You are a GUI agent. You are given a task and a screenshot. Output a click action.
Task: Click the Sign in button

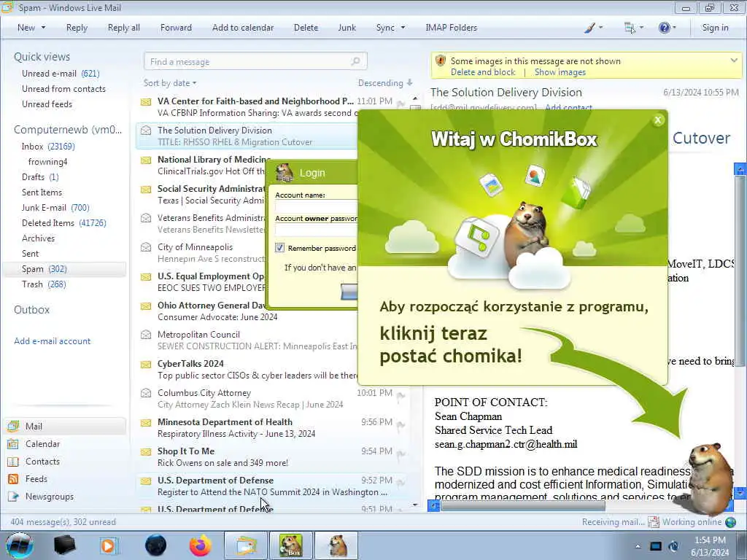tap(715, 28)
